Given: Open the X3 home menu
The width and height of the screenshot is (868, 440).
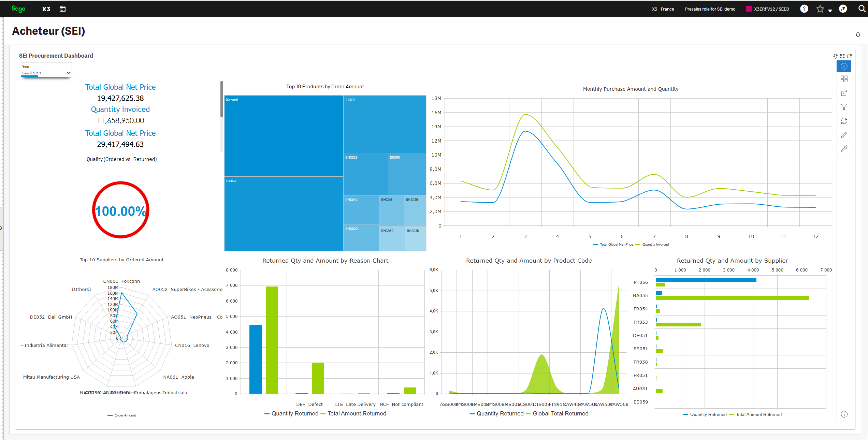Looking at the screenshot, I should [46, 9].
